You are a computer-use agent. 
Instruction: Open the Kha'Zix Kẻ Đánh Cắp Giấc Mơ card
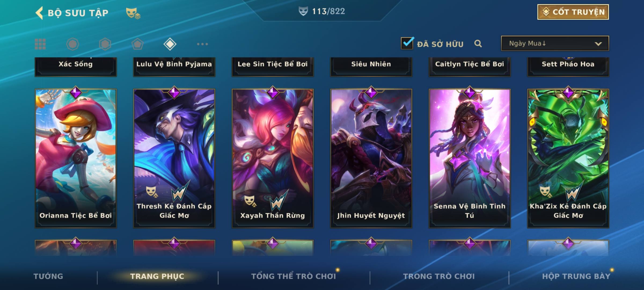(568, 158)
